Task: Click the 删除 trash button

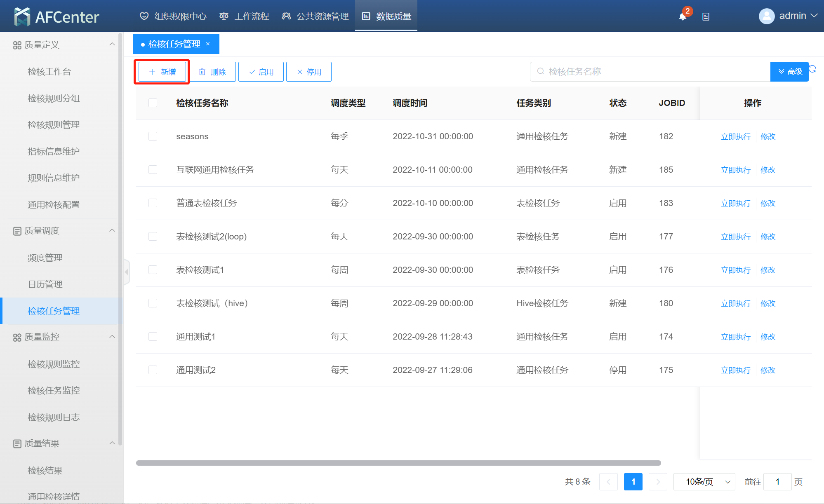Action: pyautogui.click(x=212, y=72)
